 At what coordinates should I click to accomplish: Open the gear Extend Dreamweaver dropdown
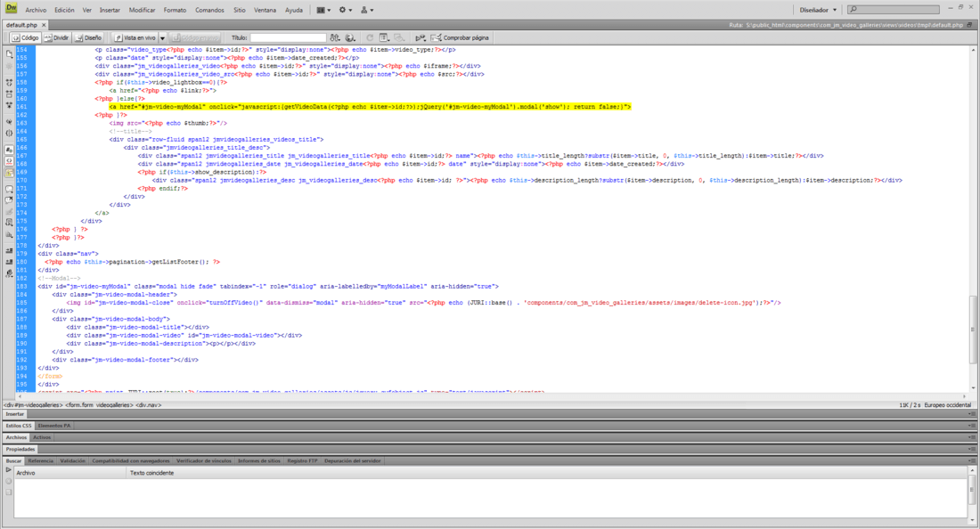345,10
